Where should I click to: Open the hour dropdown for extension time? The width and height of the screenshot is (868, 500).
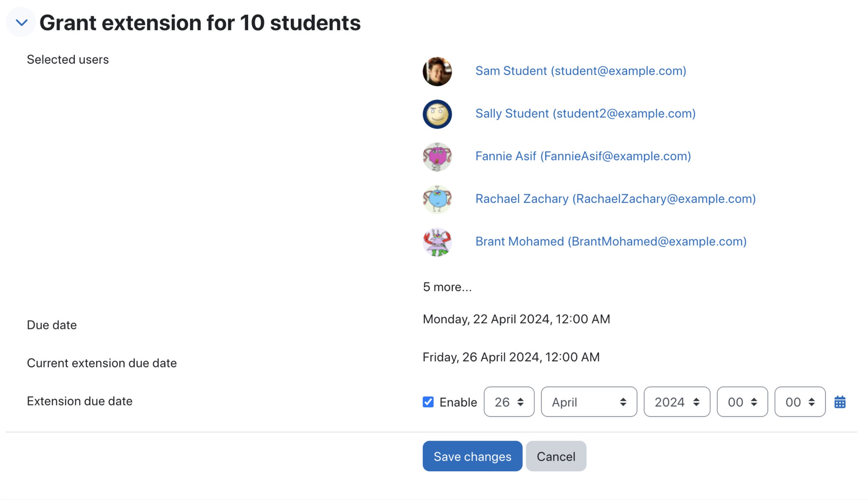(x=742, y=402)
